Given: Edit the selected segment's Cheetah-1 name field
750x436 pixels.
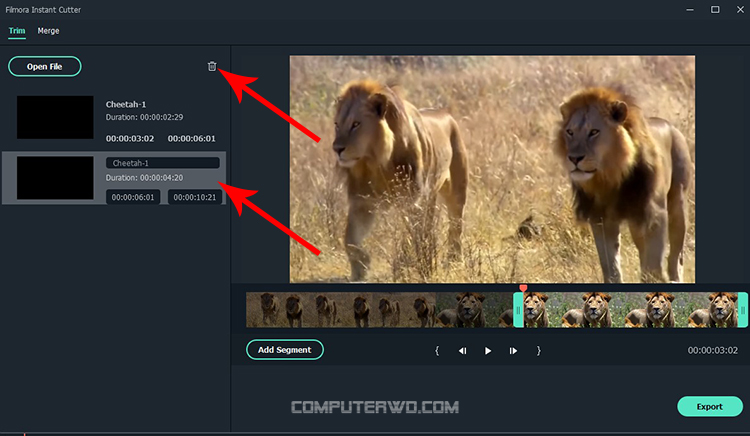Looking at the screenshot, I should (163, 163).
